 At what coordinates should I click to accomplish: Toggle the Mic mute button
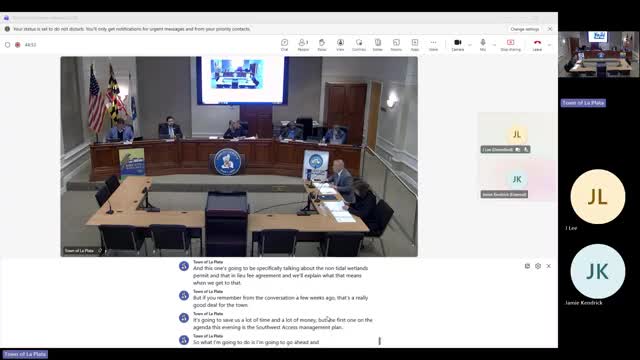pyautogui.click(x=483, y=44)
